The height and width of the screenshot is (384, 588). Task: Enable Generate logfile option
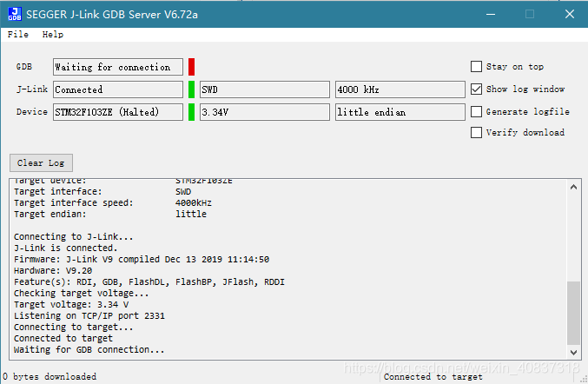476,112
